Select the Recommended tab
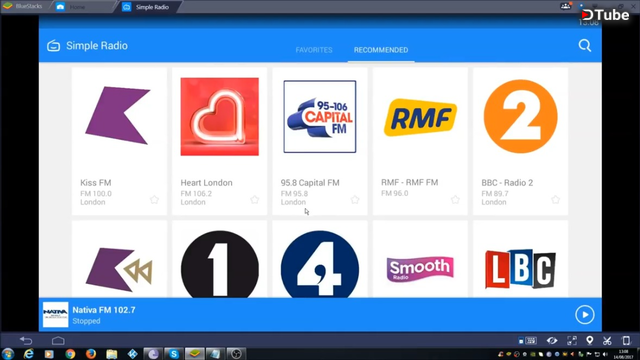 [381, 50]
